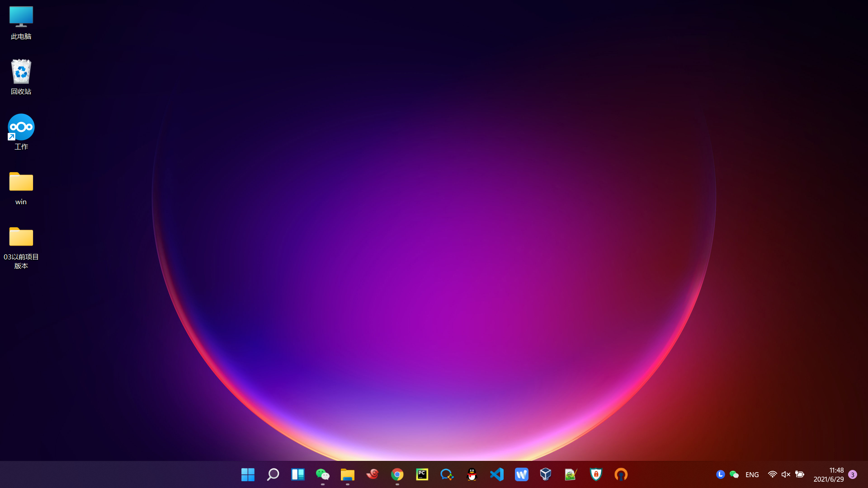Open the Notepad++ editor icon in taskbar
The width and height of the screenshot is (868, 488).
(x=571, y=474)
